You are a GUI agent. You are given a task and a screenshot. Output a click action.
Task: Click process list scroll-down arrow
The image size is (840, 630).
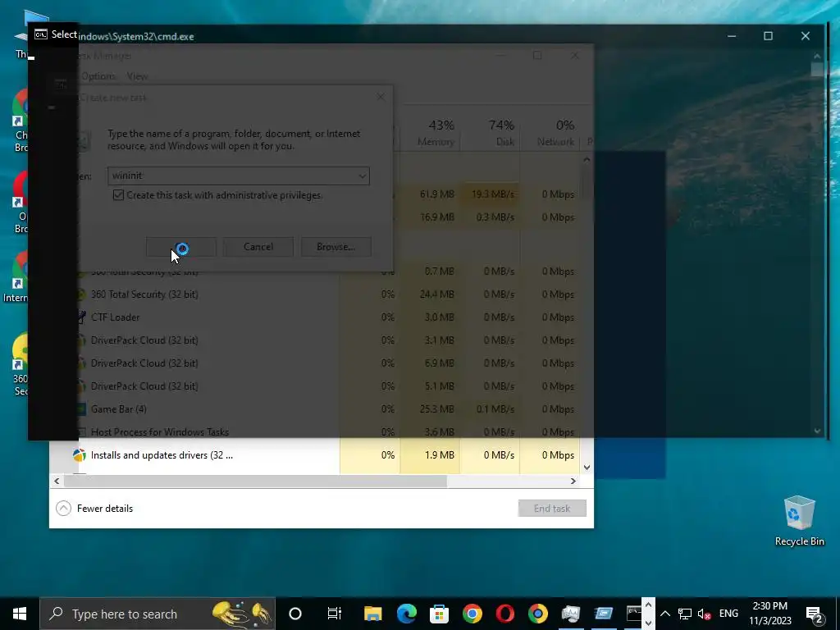587,467
